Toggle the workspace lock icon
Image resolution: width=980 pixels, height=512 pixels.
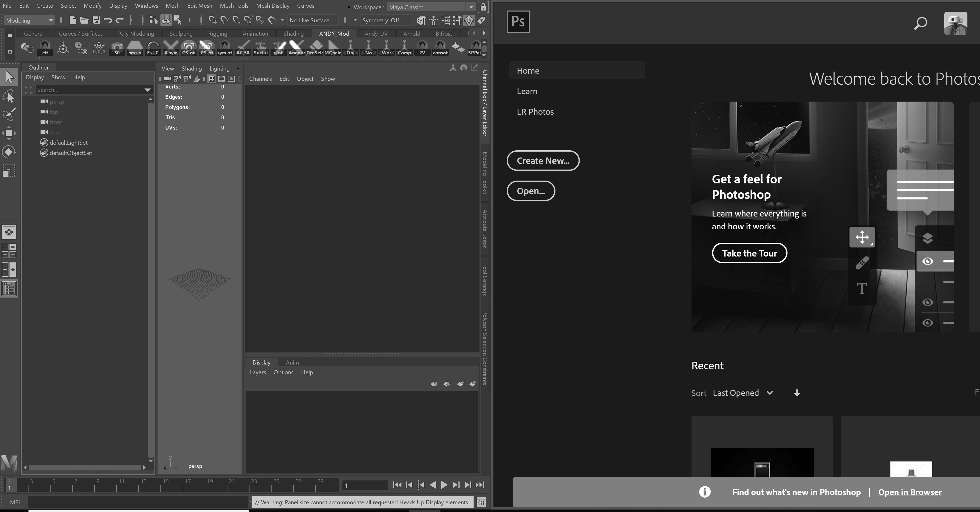483,7
